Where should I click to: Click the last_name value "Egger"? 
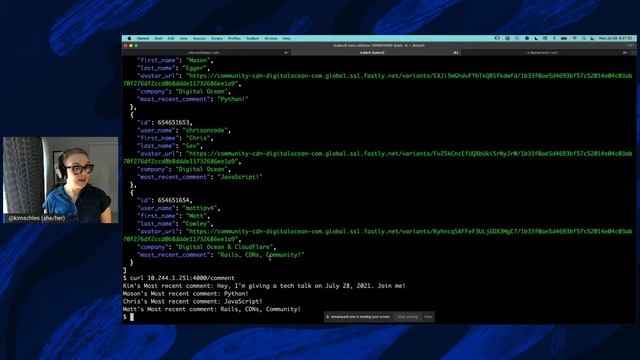pyautogui.click(x=195, y=68)
